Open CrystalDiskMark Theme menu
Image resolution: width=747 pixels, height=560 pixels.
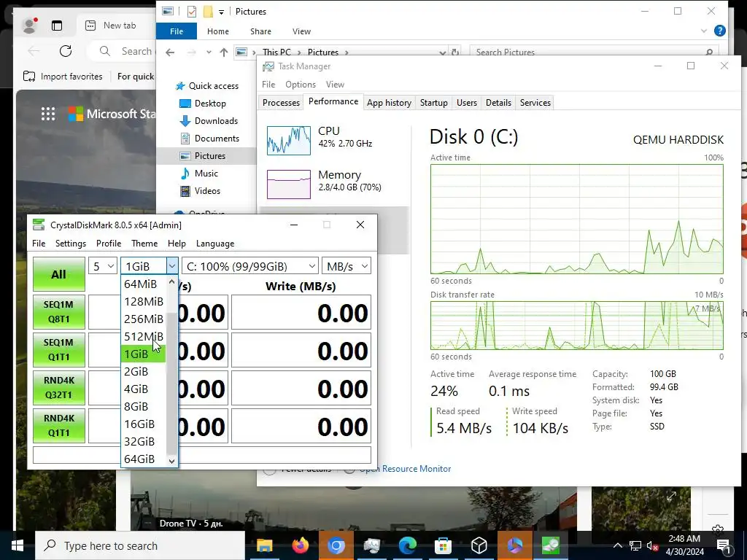tap(144, 244)
